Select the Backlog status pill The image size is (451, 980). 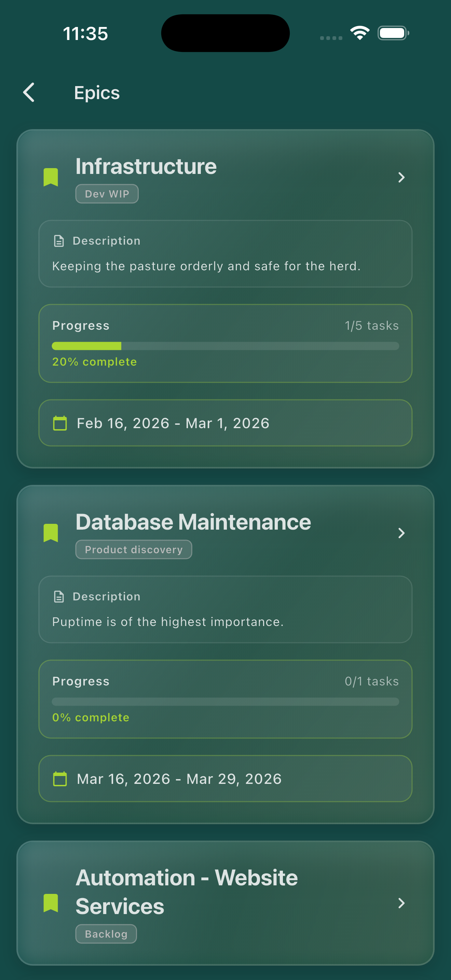(x=106, y=933)
